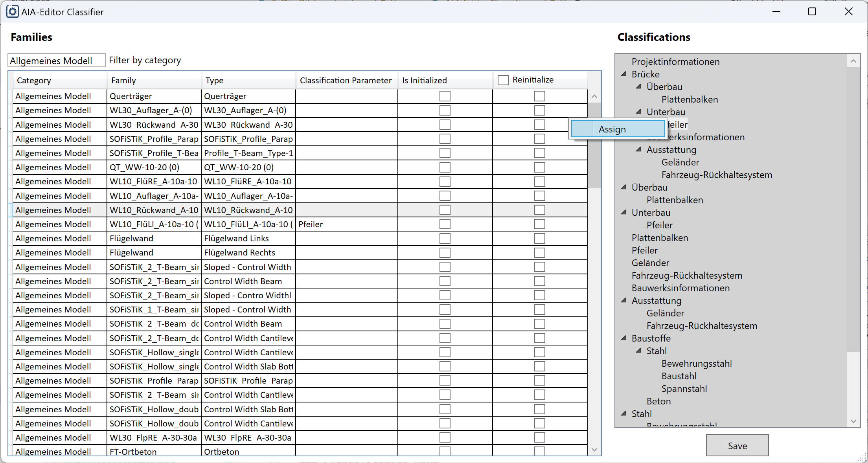Screen dimensions: 868x463
Task: Click classifications tree scroll up arrow
Action: (853, 61)
